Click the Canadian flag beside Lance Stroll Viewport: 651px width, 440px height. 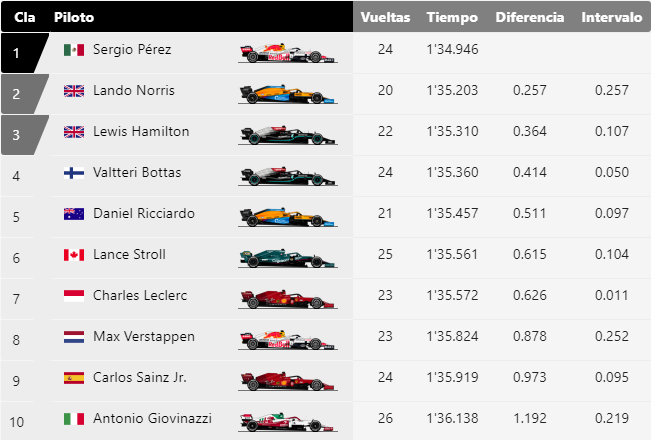tap(74, 255)
